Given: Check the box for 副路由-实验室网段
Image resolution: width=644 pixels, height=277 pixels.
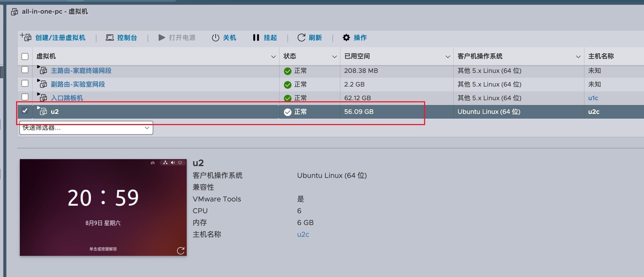Looking at the screenshot, I should [x=25, y=83].
